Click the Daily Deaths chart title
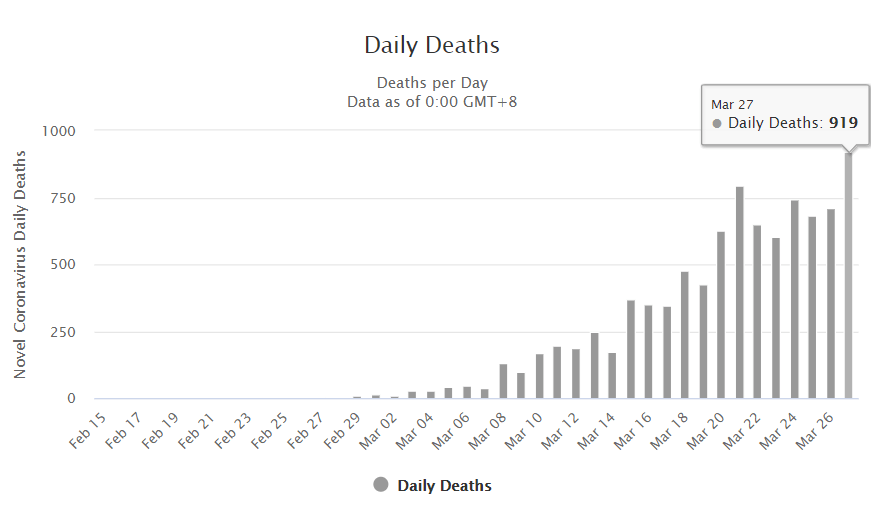The image size is (893, 523). 432,45
